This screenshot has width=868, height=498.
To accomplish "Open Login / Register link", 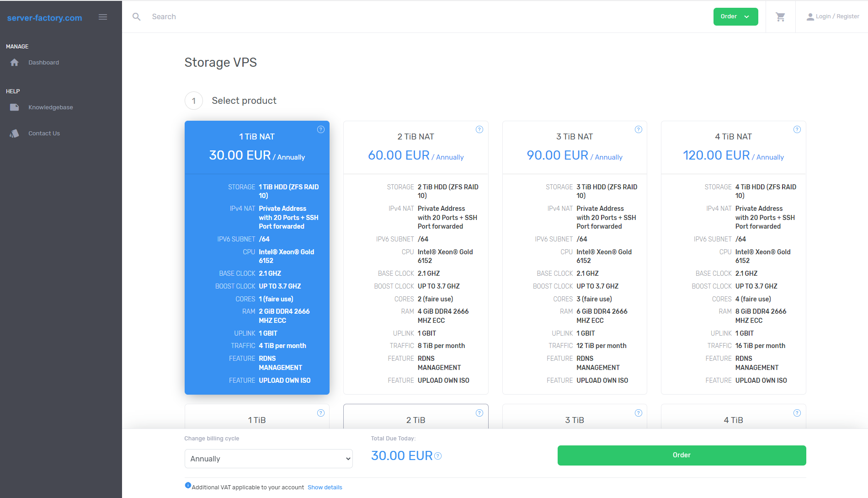I will click(832, 17).
